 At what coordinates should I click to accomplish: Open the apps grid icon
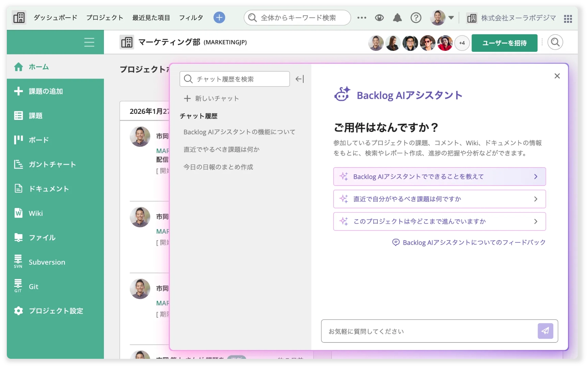pyautogui.click(x=568, y=18)
